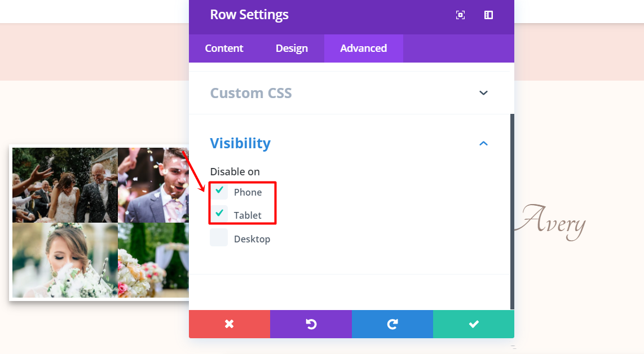644x354 pixels.
Task: Click the bride with bouquet photo
Action: pyautogui.click(x=65, y=259)
